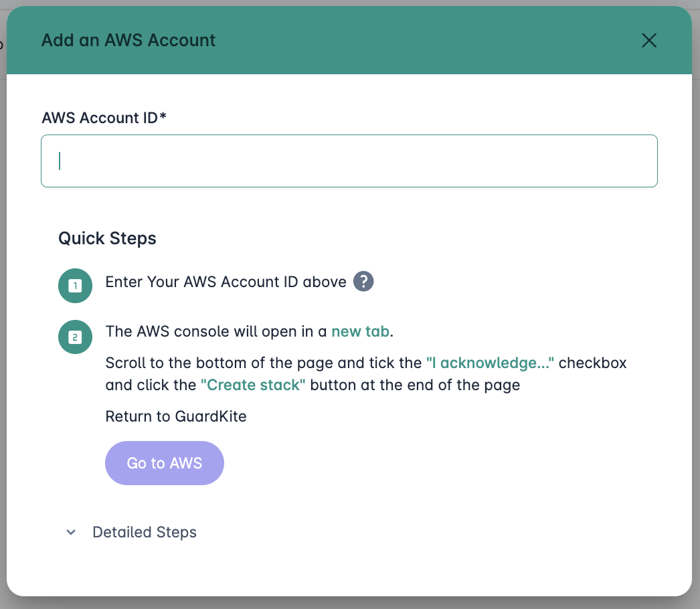
Task: Click the 'Create stack' highlighted text
Action: 252,385
